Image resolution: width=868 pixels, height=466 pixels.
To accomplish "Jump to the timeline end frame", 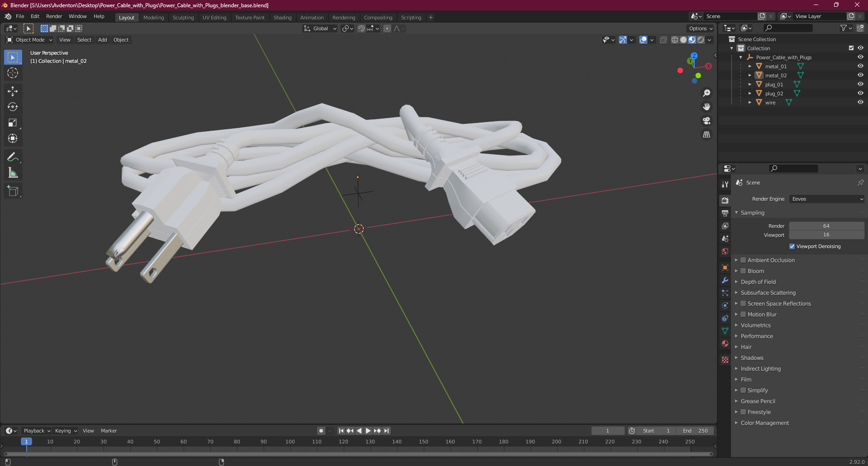I will pos(386,431).
